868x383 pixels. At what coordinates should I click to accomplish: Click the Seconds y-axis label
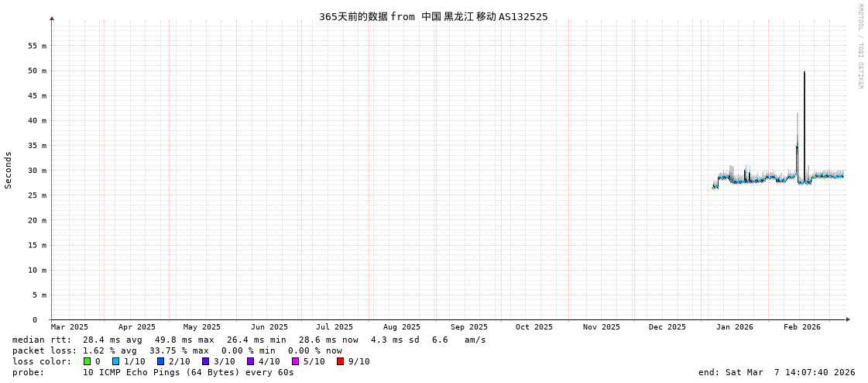coord(9,170)
